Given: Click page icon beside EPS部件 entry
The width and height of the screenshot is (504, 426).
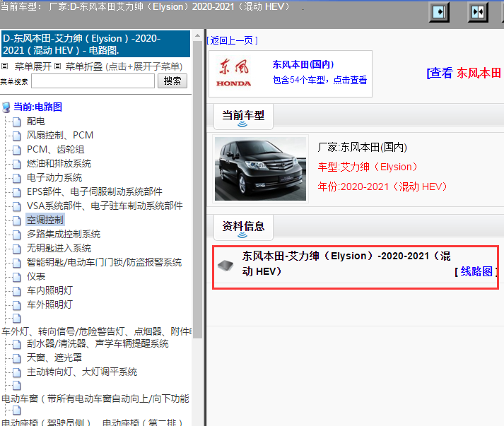Looking at the screenshot, I should pos(17,192).
